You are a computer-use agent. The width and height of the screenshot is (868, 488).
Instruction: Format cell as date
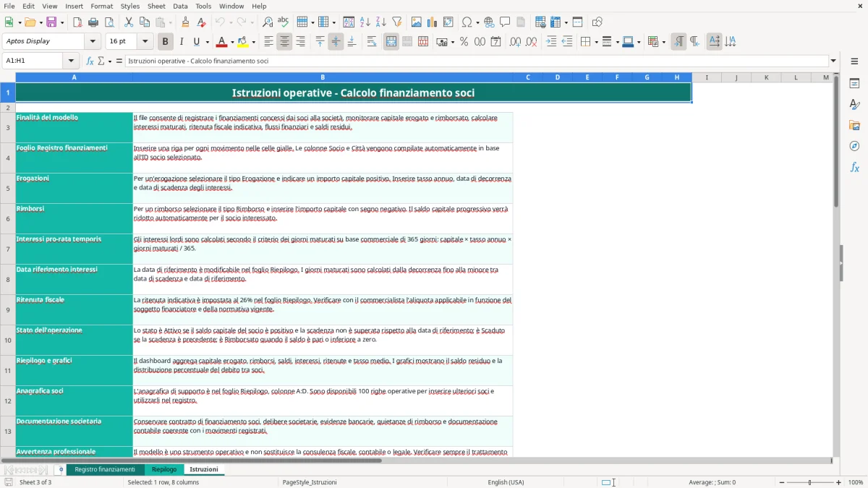click(x=495, y=42)
